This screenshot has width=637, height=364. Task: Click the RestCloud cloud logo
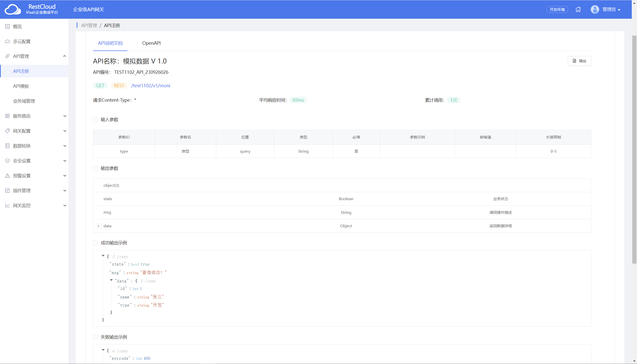[x=13, y=9]
